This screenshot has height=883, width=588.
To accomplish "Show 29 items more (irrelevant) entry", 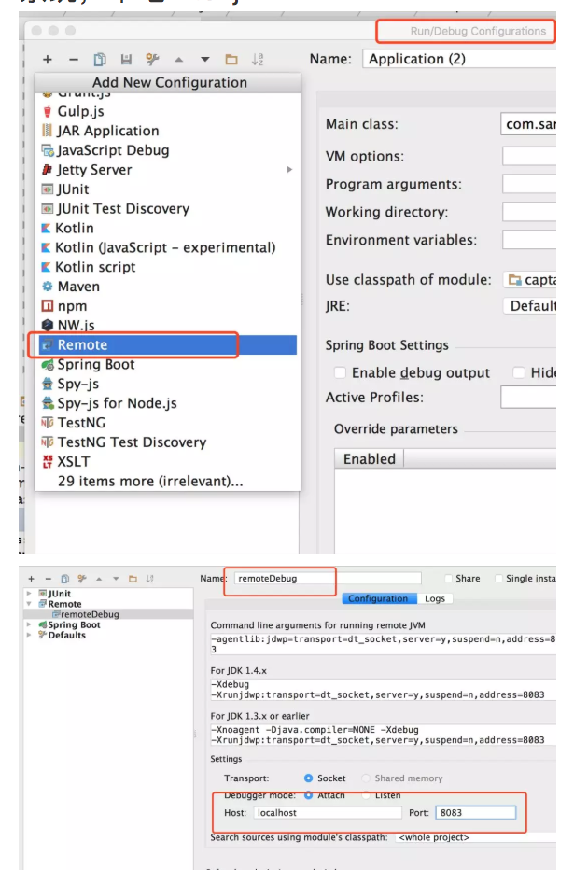I will pyautogui.click(x=168, y=482).
